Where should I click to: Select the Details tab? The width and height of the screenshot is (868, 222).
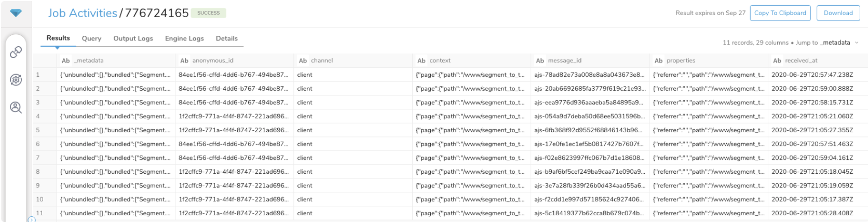[227, 38]
